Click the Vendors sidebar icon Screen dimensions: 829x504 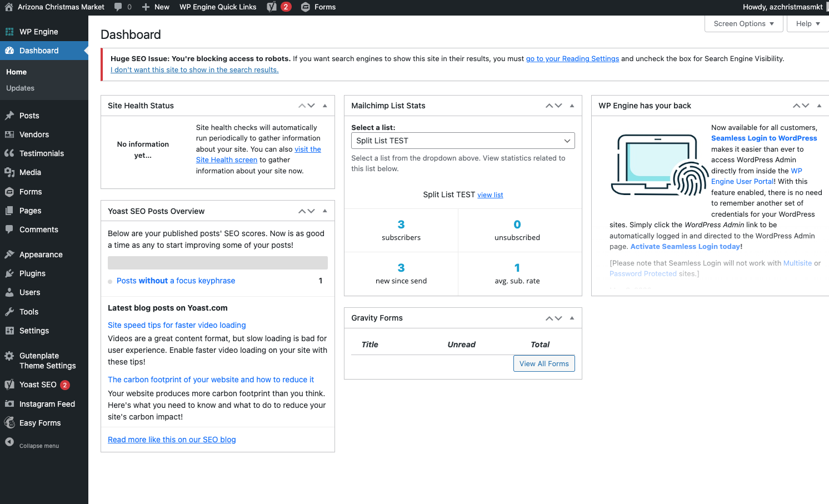pyautogui.click(x=9, y=134)
